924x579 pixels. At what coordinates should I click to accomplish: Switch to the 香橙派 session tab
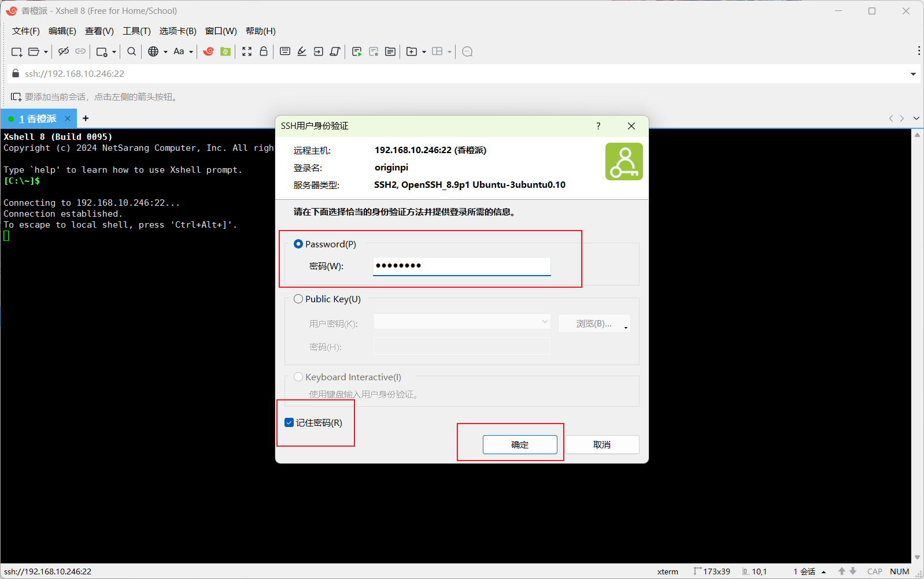(38, 118)
